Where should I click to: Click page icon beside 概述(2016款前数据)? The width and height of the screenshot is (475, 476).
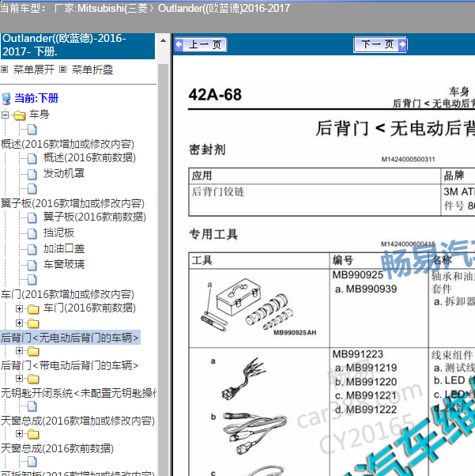pyautogui.click(x=32, y=158)
